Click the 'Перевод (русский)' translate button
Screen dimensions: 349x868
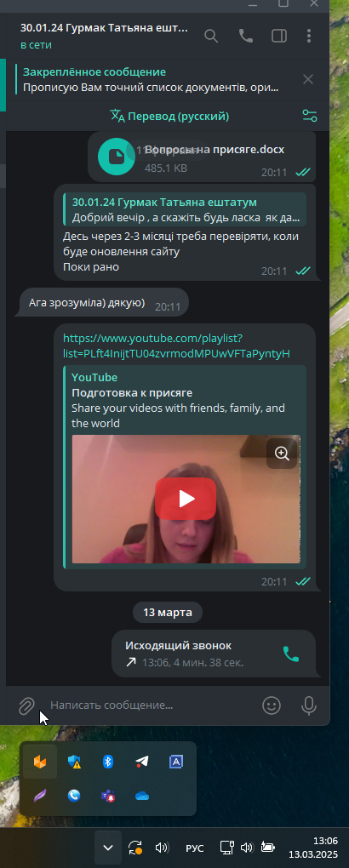coord(169,117)
